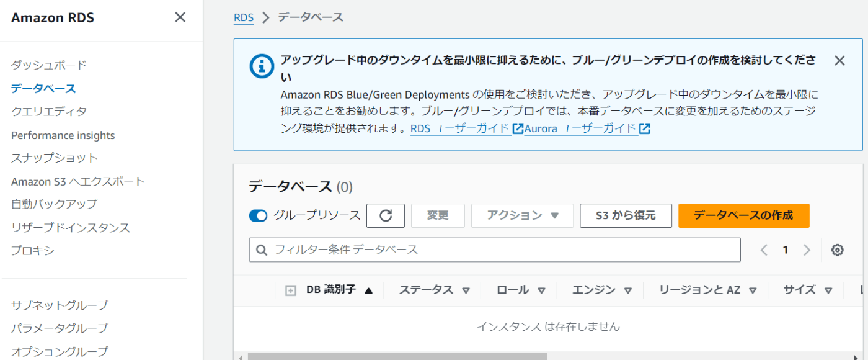Open クエリエディタ in the sidebar
The height and width of the screenshot is (360, 868).
(49, 112)
